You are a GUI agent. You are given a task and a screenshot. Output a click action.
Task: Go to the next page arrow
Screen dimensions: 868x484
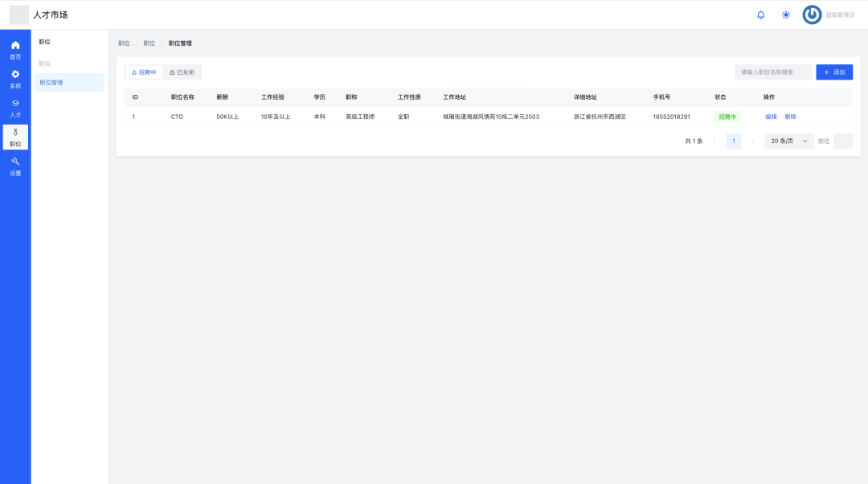point(753,141)
